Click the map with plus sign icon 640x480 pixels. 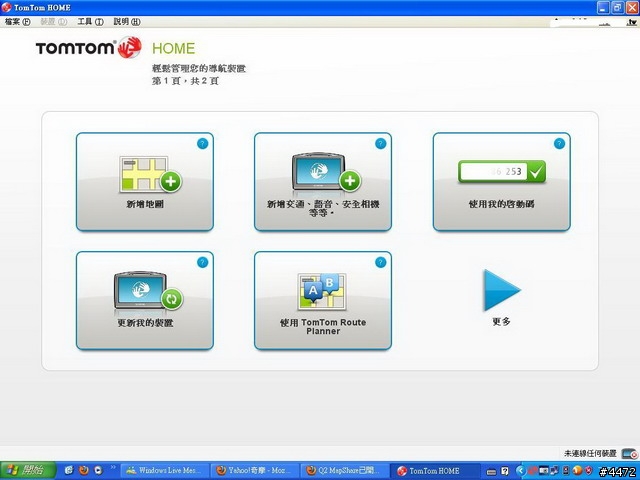pyautogui.click(x=150, y=174)
